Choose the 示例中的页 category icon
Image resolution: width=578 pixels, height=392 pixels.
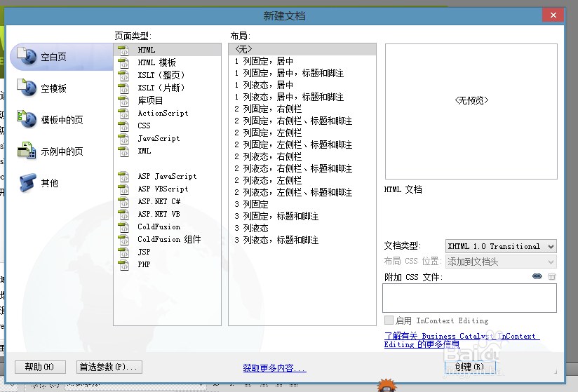[27, 151]
